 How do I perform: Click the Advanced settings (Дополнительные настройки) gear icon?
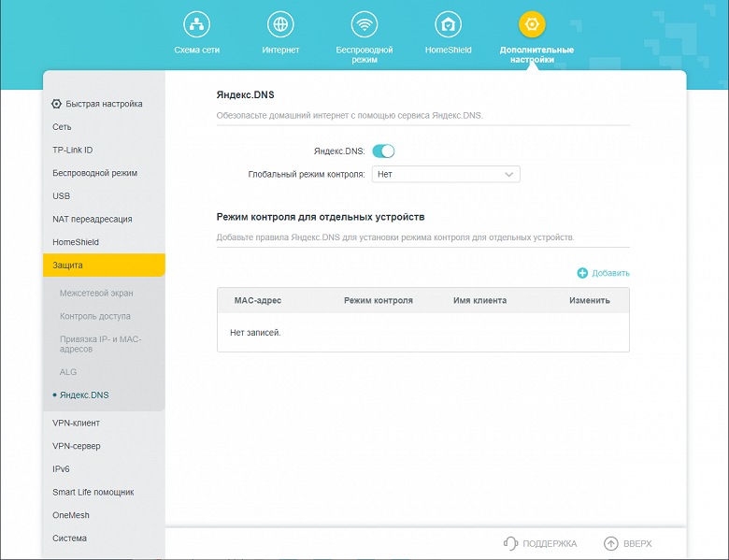tap(532, 24)
